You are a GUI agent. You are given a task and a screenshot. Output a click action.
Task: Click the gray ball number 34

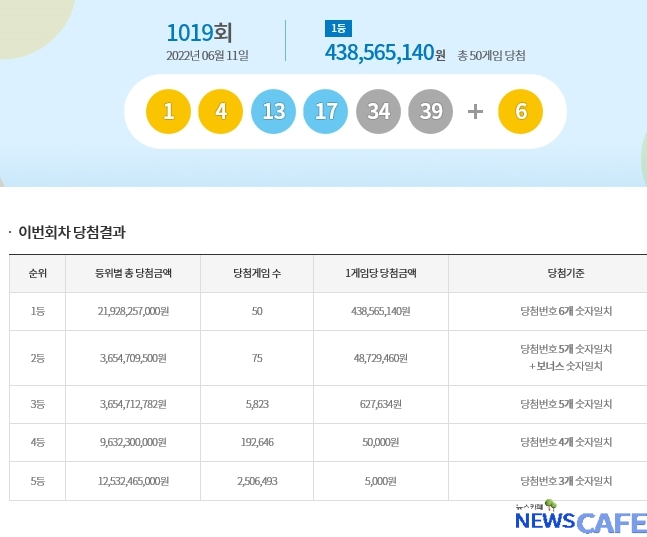(x=378, y=111)
